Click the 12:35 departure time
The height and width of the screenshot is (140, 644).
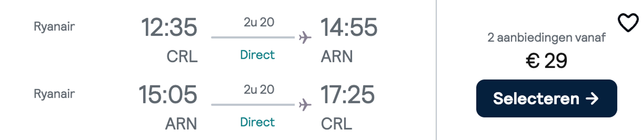pos(169,27)
